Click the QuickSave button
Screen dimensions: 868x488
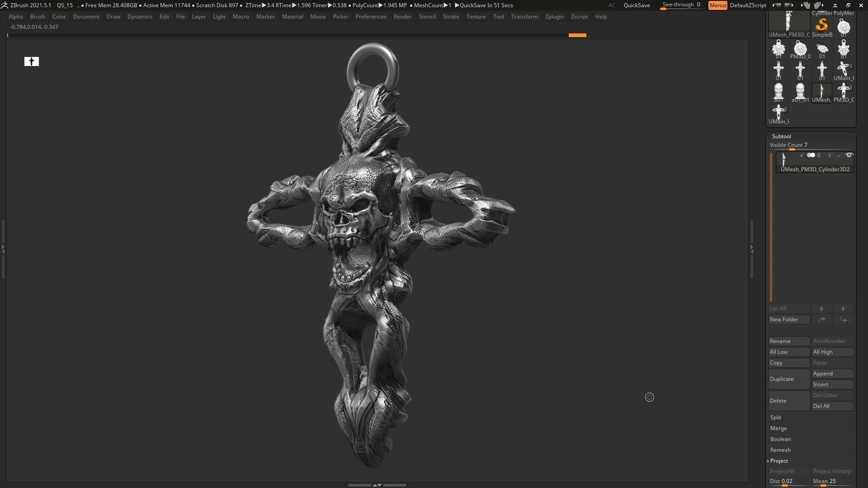point(637,5)
